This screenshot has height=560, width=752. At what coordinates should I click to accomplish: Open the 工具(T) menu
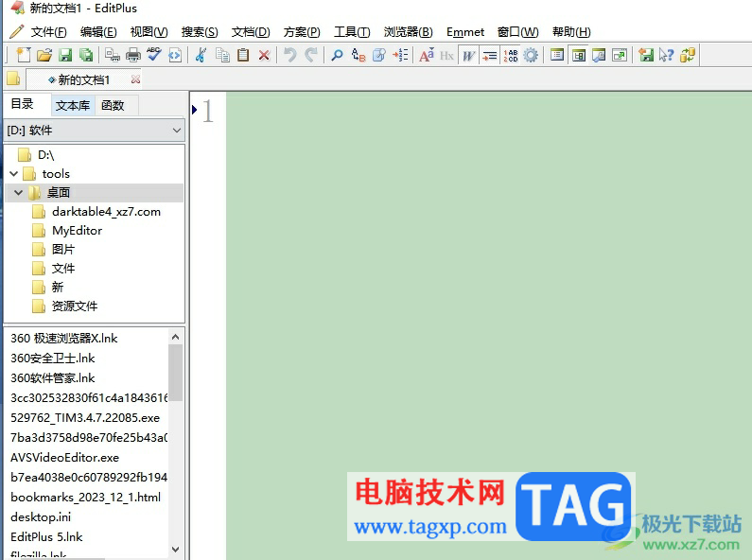pyautogui.click(x=352, y=32)
